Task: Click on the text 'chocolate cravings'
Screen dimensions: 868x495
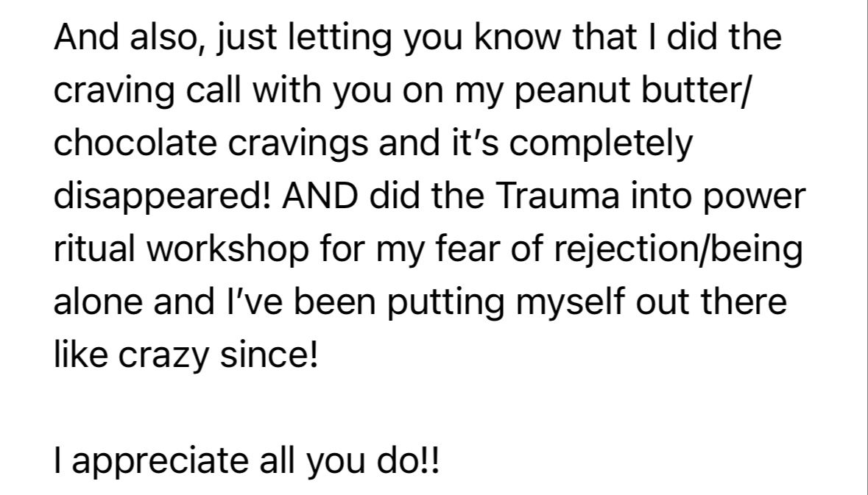Action: click(211, 143)
